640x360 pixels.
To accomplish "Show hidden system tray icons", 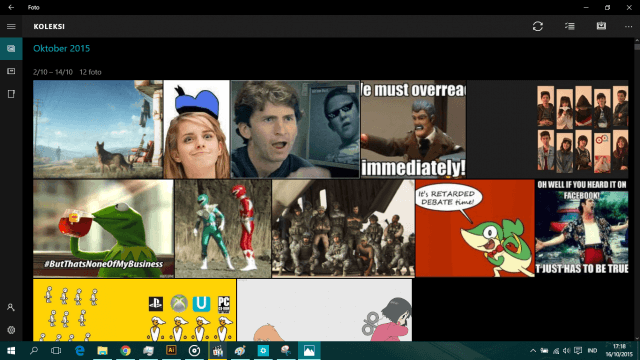I will pyautogui.click(x=533, y=351).
